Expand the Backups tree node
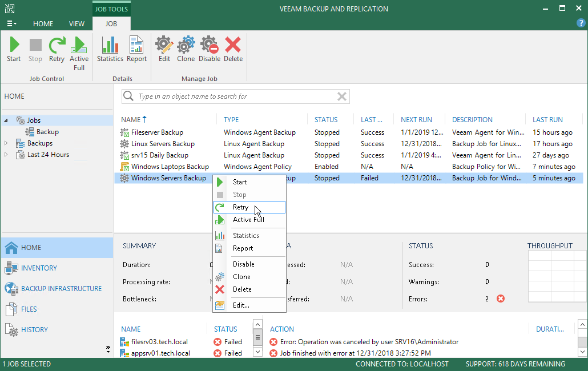 6,143
